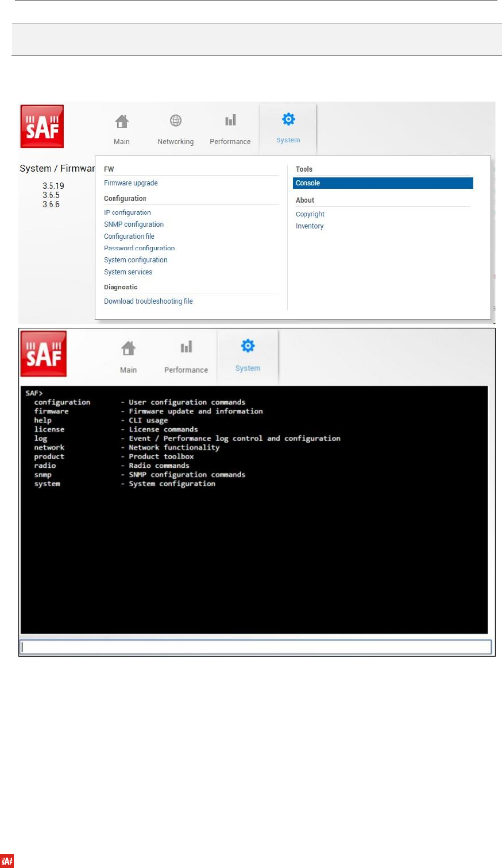The width and height of the screenshot is (502, 868).
Task: Click firmware version 3.5.19
Action: click(53, 186)
